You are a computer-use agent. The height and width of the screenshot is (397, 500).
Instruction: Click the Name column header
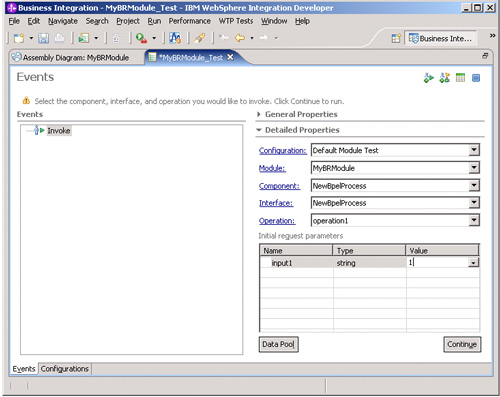pos(296,251)
